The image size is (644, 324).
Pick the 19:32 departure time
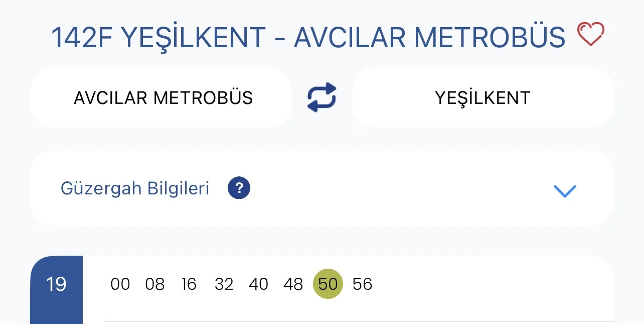224,284
